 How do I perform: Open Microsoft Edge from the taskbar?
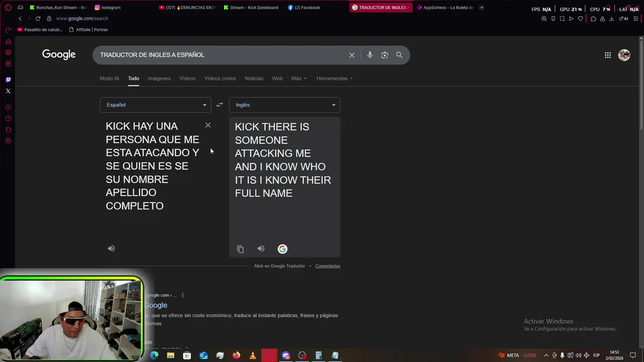154,355
